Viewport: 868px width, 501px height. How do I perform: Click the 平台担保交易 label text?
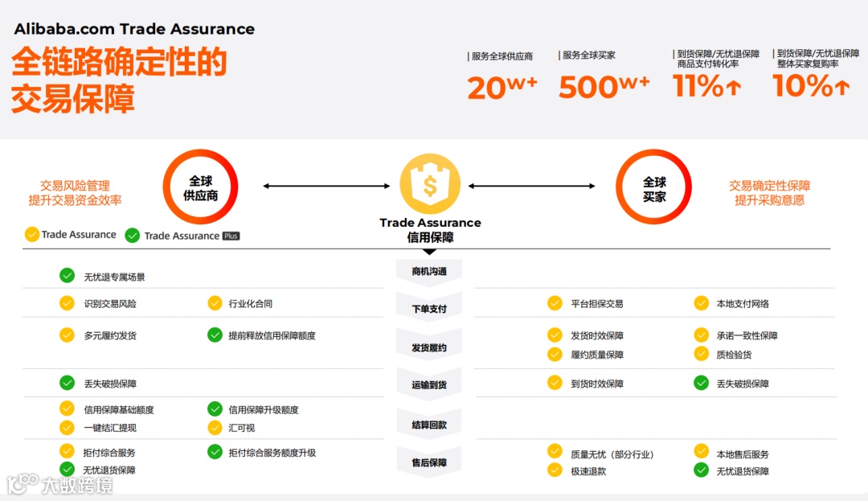click(x=596, y=303)
